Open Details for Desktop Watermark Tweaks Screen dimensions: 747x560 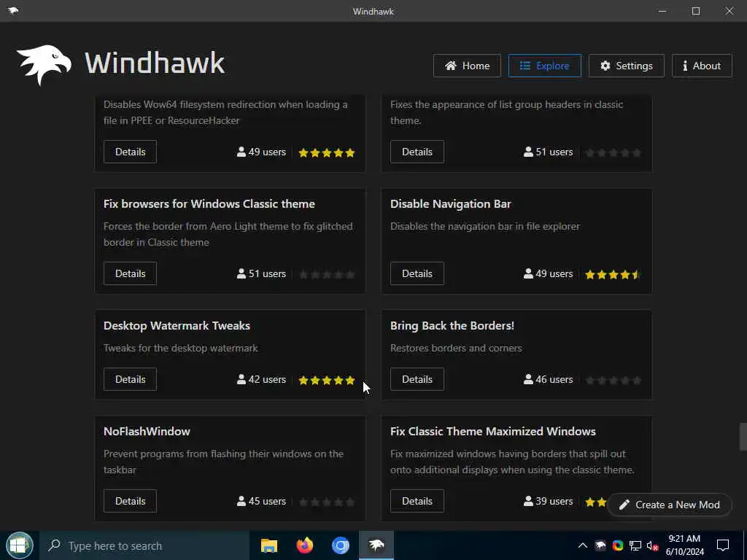click(130, 379)
